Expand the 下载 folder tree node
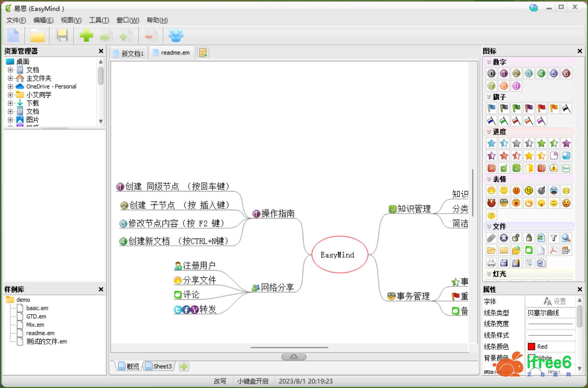 point(10,103)
